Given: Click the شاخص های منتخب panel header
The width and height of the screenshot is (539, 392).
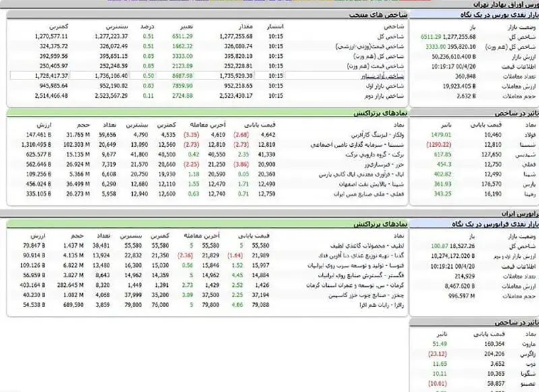Looking at the screenshot, I should point(208,15).
